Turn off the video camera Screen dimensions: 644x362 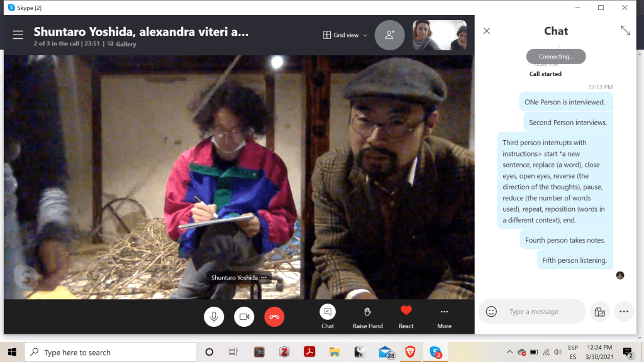click(x=244, y=317)
